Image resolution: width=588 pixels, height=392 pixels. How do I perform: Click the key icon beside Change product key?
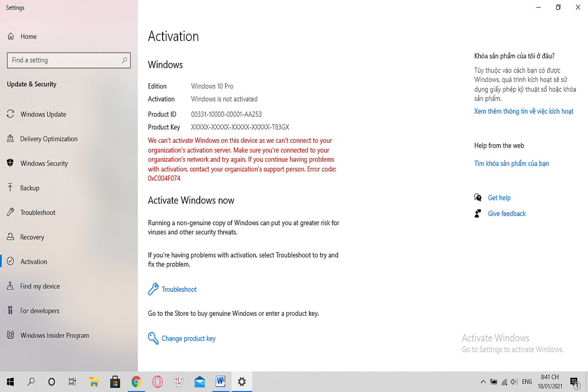click(153, 338)
